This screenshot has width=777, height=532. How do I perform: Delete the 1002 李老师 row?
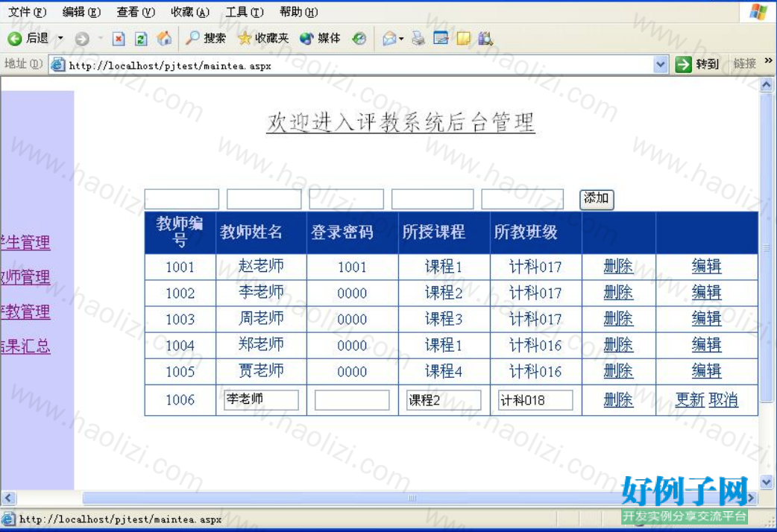click(x=618, y=293)
